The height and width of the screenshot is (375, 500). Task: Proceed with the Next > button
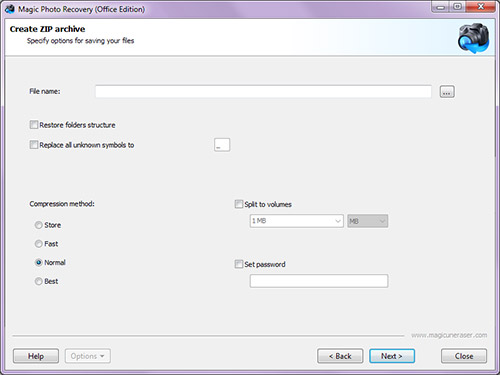tap(392, 356)
